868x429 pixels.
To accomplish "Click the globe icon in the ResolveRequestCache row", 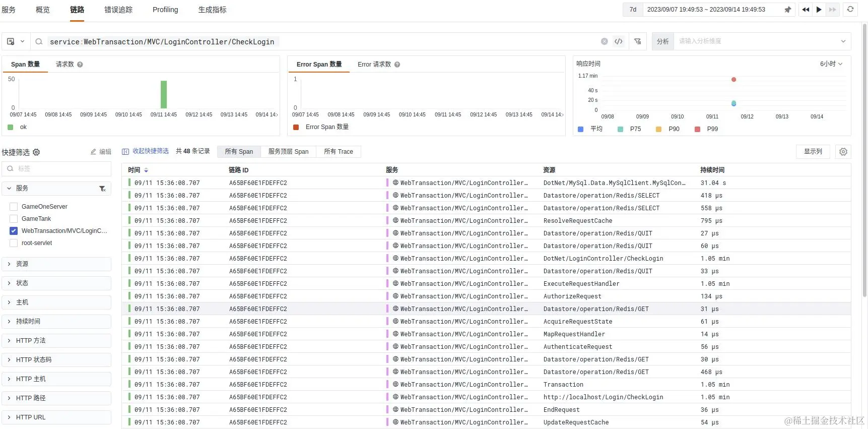I will [x=396, y=221].
